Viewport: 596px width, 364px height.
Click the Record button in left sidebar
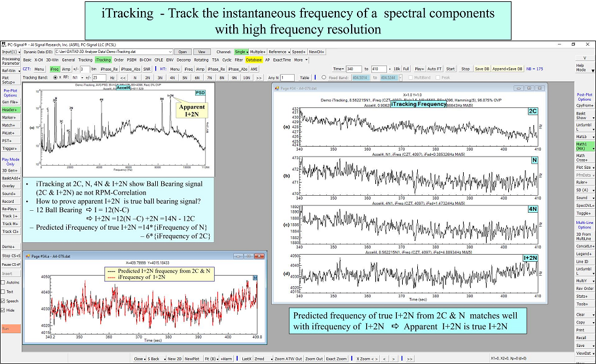click(9, 201)
